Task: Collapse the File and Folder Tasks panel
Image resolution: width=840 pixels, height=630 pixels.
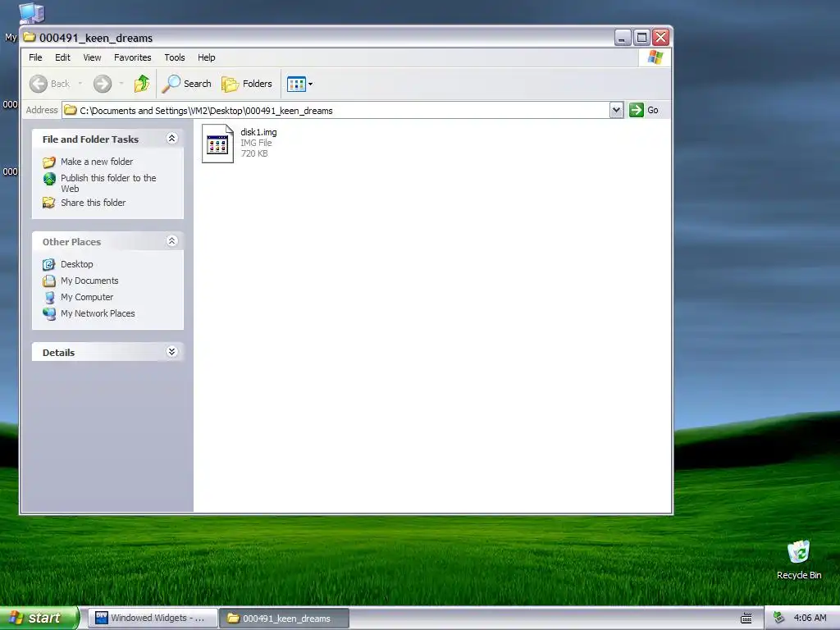Action: coord(171,139)
